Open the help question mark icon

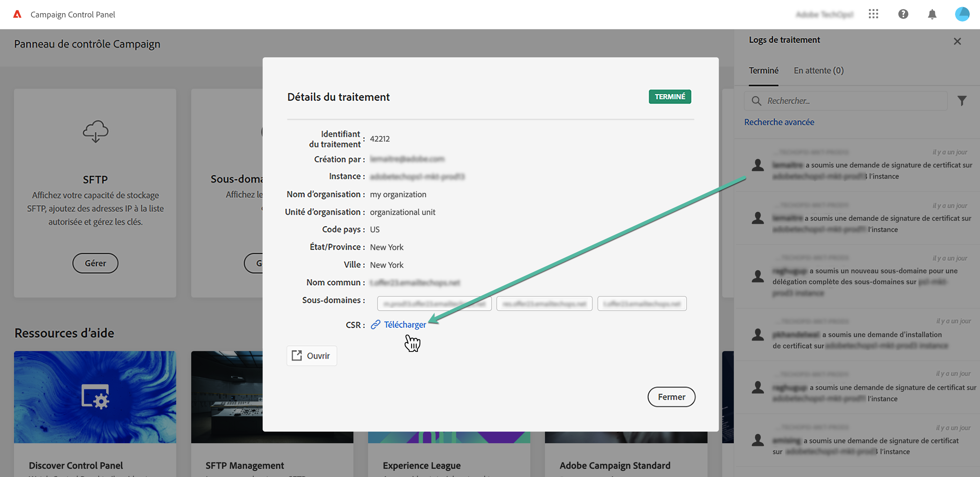point(903,14)
